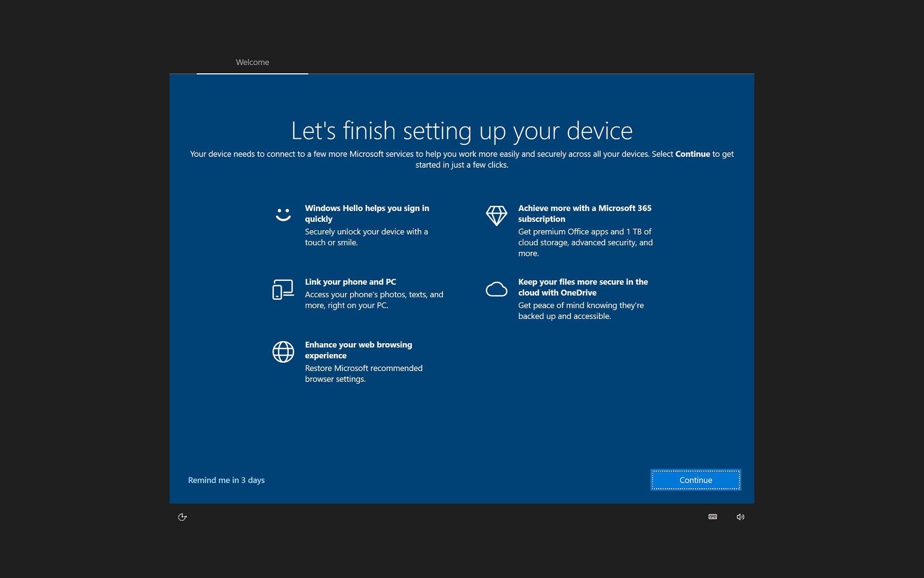Choose Remind me in 3 days

pyautogui.click(x=226, y=480)
